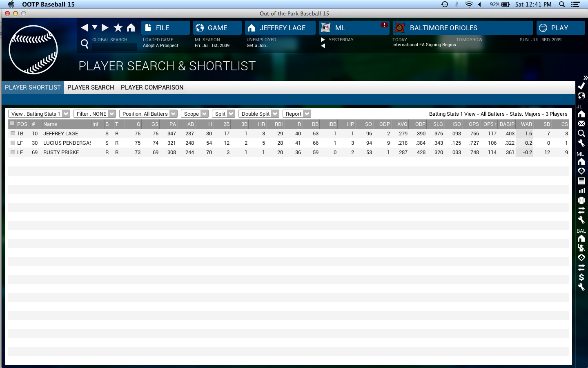Open the Report dropdown
Image resolution: width=588 pixels, height=368 pixels.
click(x=297, y=114)
